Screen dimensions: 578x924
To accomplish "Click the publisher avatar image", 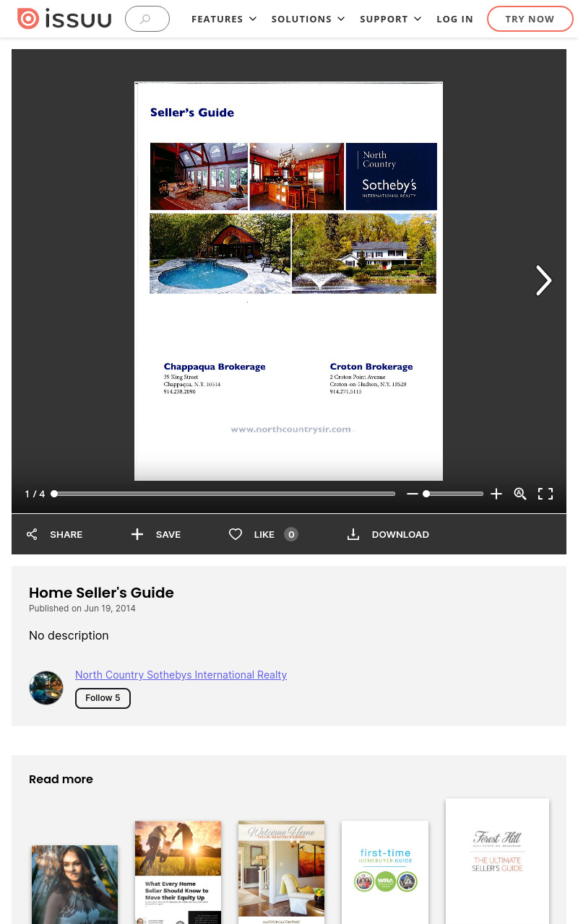I will tap(46, 688).
